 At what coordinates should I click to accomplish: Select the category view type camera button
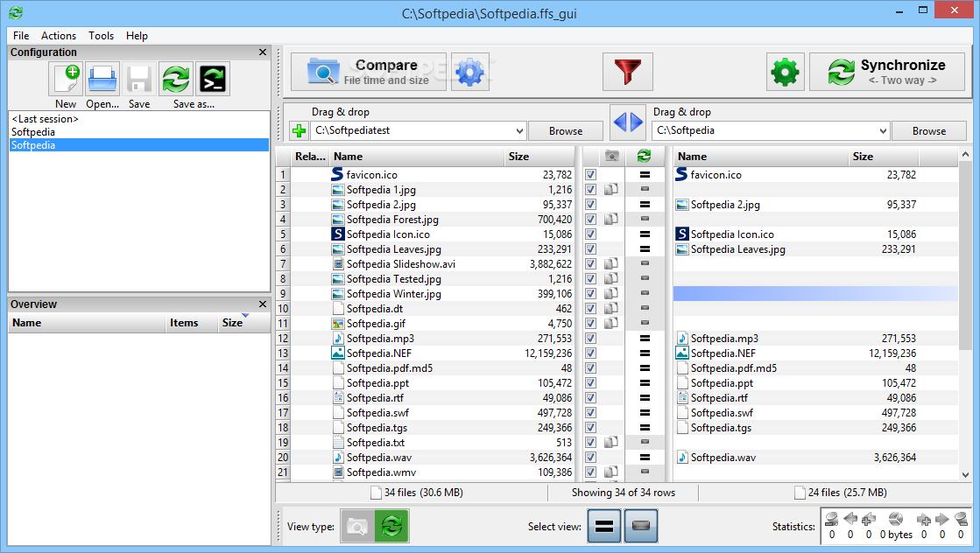[357, 526]
